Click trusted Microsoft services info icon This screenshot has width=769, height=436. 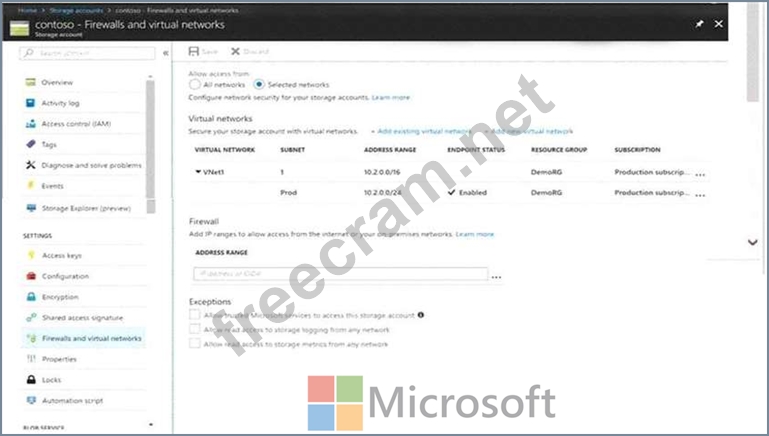[x=421, y=315]
